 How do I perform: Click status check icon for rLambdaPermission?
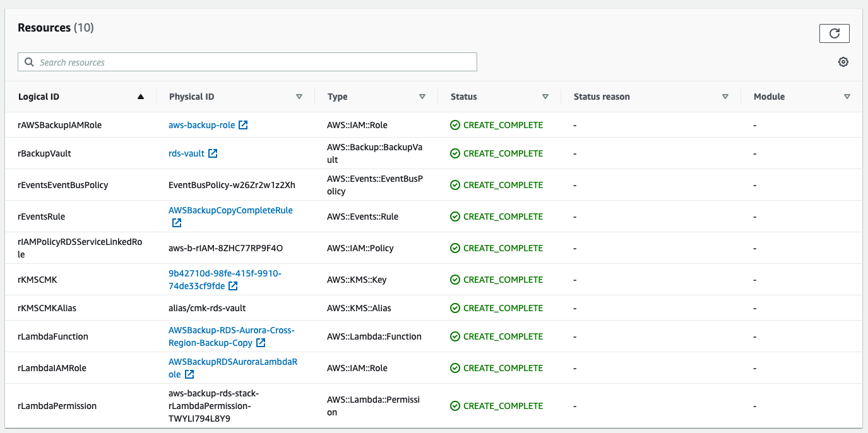455,406
